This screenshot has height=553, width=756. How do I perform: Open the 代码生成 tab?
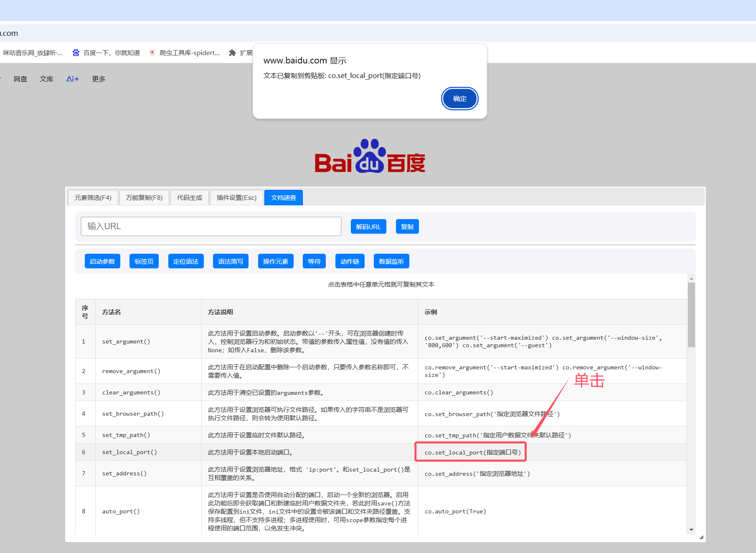[x=190, y=197]
